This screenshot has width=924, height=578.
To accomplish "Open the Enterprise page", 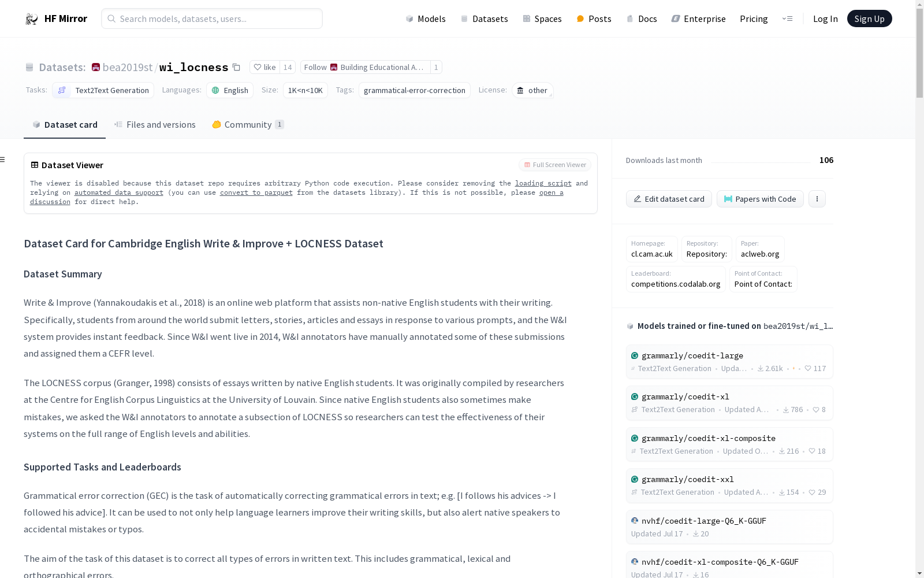I will [x=698, y=18].
